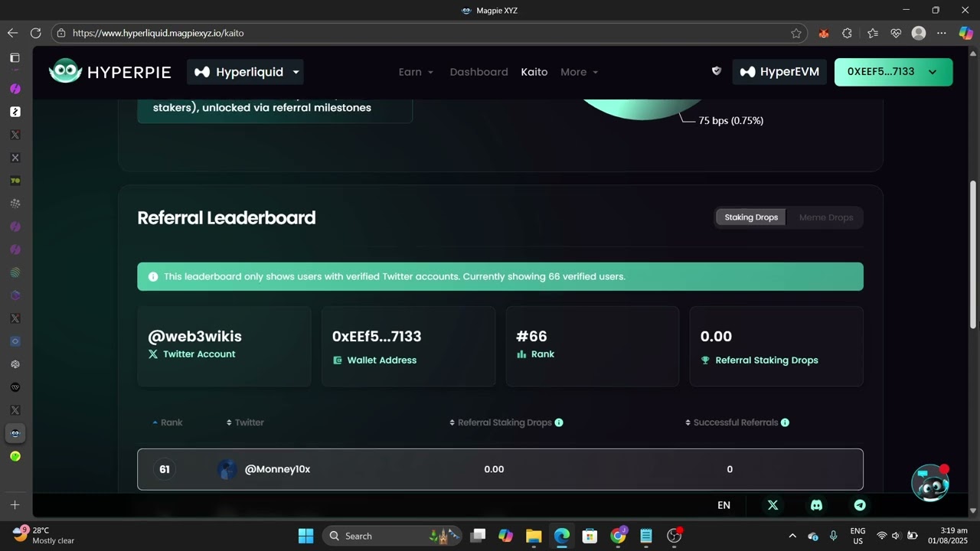Bookmark this page with star icon
The width and height of the screenshot is (980, 551).
click(x=796, y=33)
